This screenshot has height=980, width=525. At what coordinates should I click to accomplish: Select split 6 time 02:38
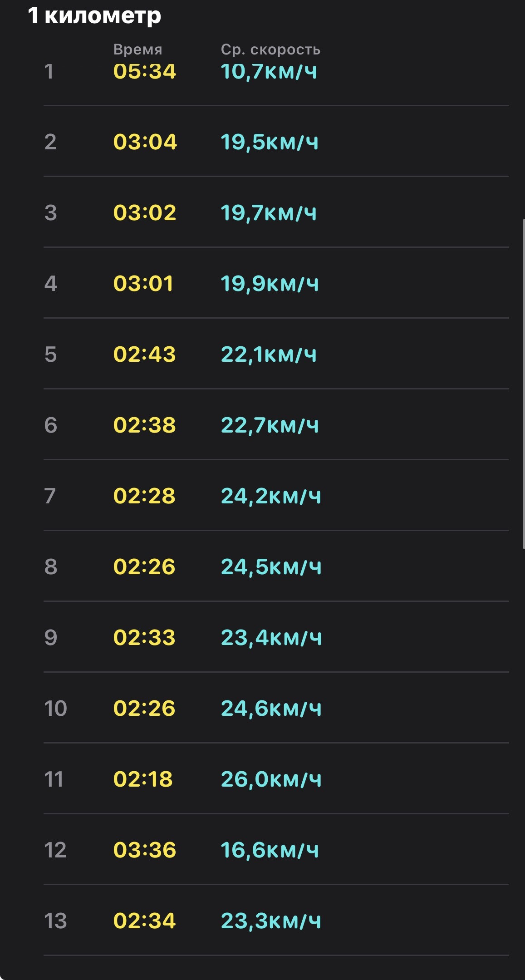(145, 425)
